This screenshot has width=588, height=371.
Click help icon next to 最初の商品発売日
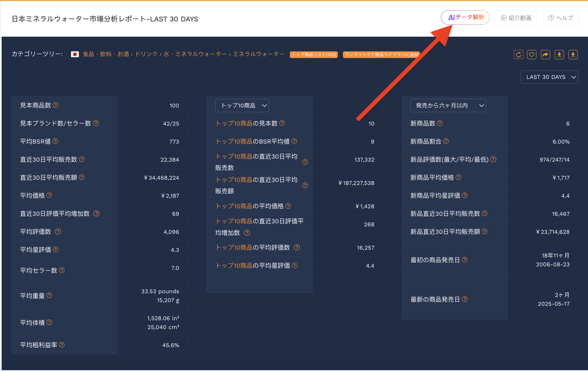[x=465, y=260]
